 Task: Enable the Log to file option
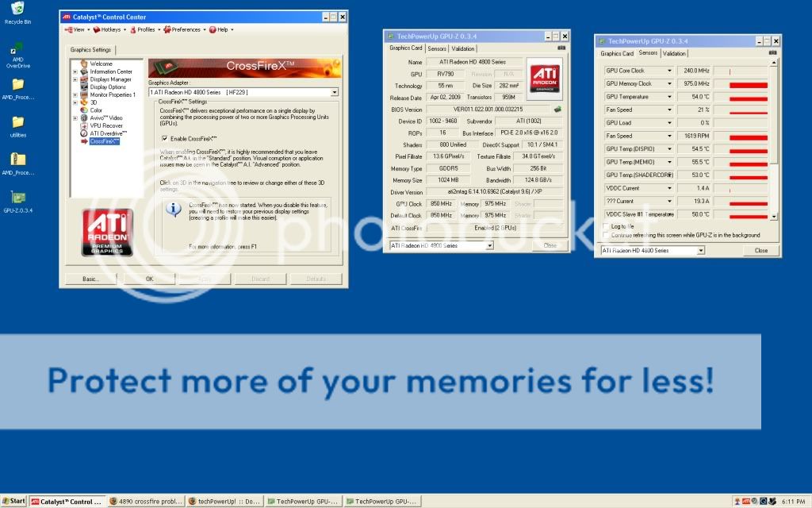coord(605,226)
